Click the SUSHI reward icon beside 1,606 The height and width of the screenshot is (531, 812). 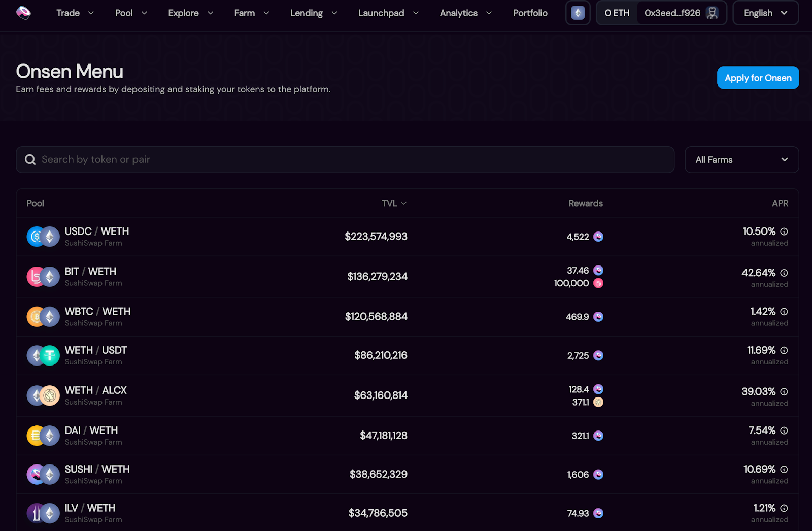[x=598, y=475]
